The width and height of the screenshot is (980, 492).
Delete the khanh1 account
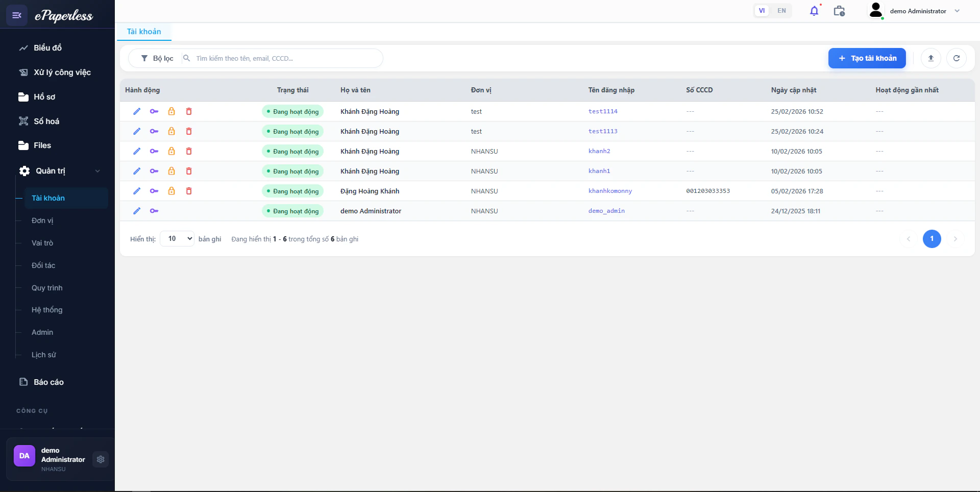pos(189,171)
